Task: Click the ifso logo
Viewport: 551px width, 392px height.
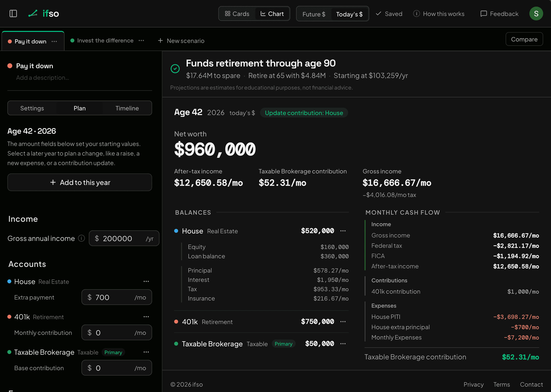Action: 43,13
